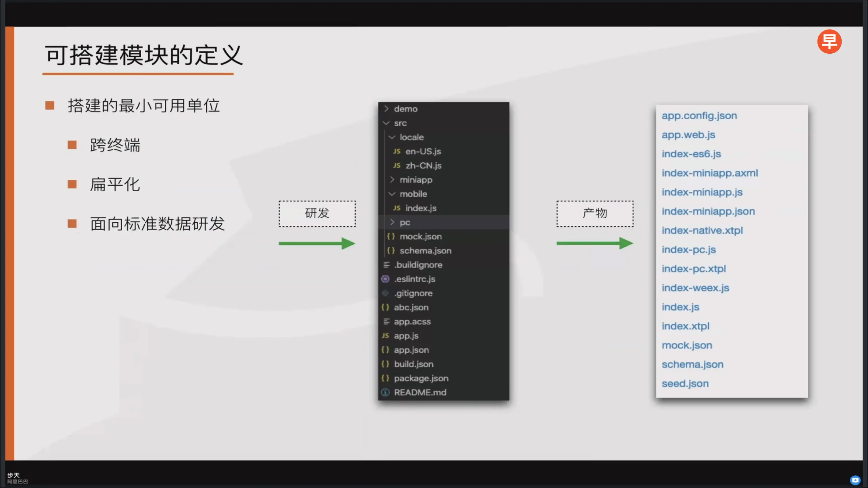Click the braces icon beside package.json
The image size is (868, 488).
tap(385, 378)
